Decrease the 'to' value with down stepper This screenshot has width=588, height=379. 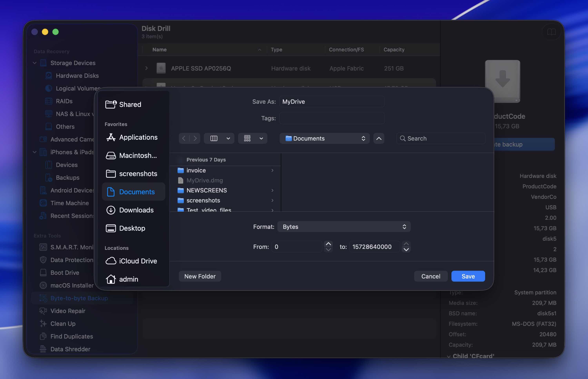[x=406, y=249]
